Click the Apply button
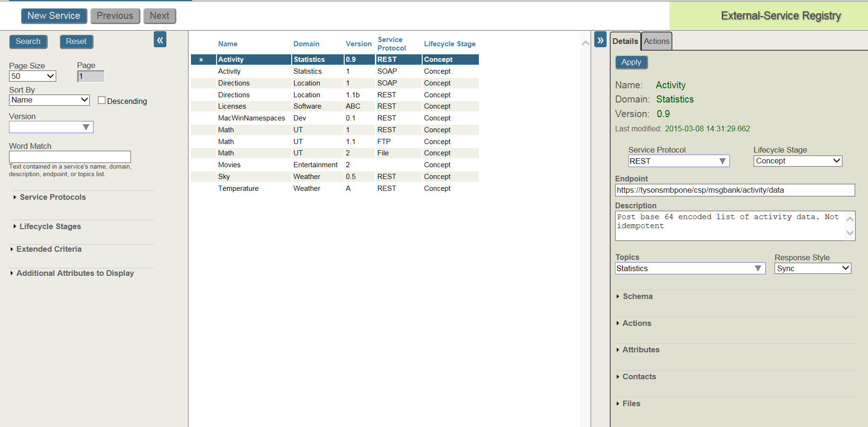 point(631,62)
